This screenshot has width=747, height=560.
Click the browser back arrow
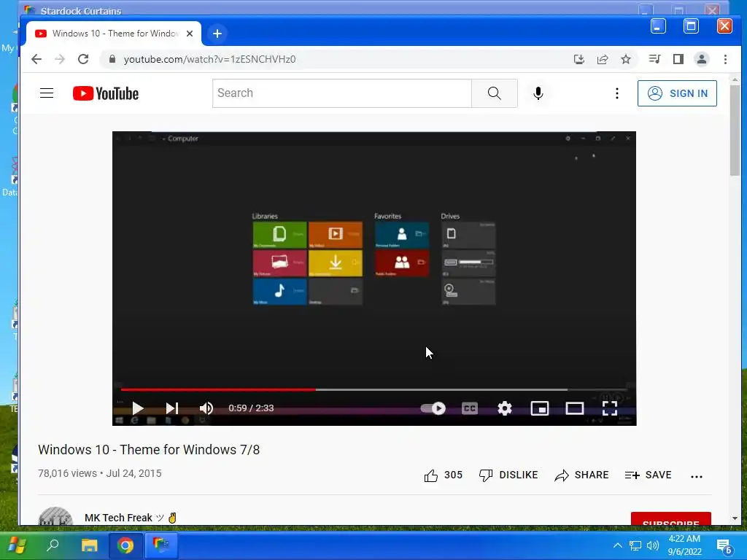coord(36,59)
